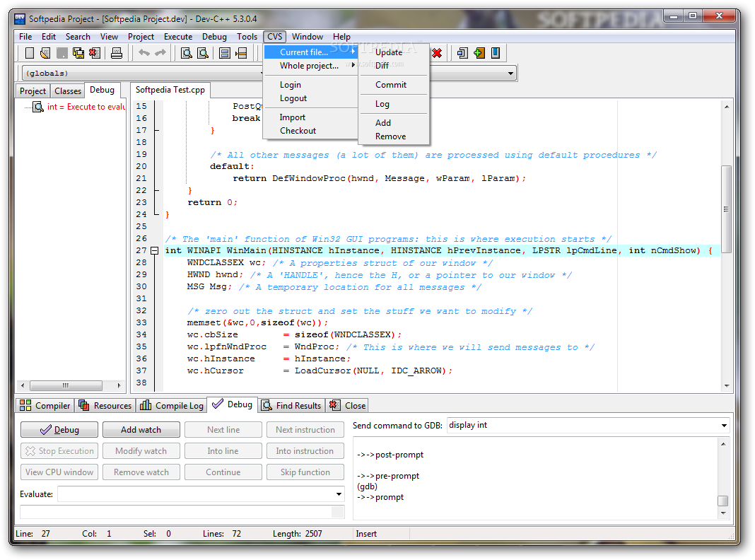Click the green plus toolbar icon

pyautogui.click(x=479, y=53)
